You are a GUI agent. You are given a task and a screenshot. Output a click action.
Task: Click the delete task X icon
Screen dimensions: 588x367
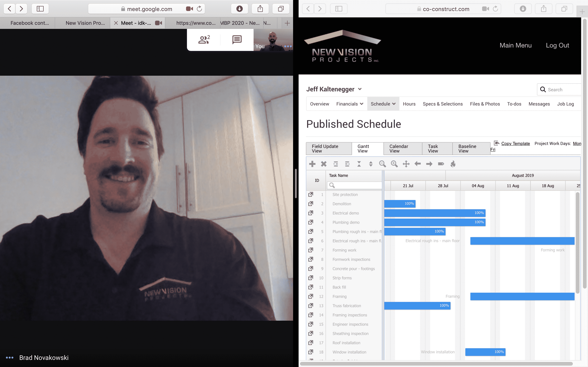pyautogui.click(x=324, y=164)
